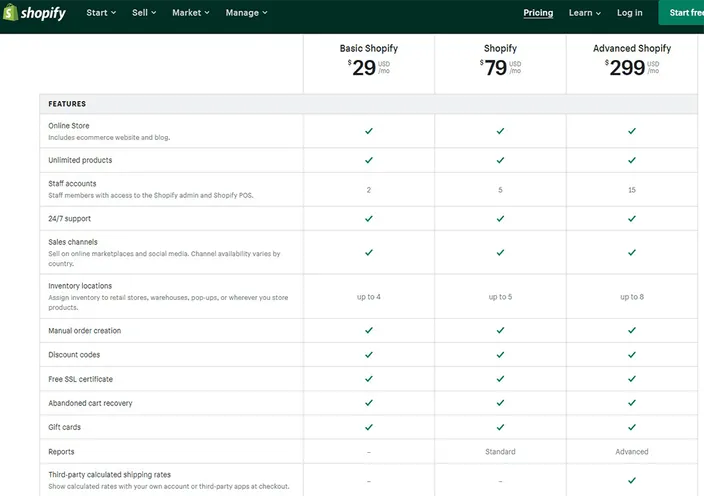Image resolution: width=704 pixels, height=496 pixels.
Task: Click the '24/7 support' feature label
Action: 70,219
